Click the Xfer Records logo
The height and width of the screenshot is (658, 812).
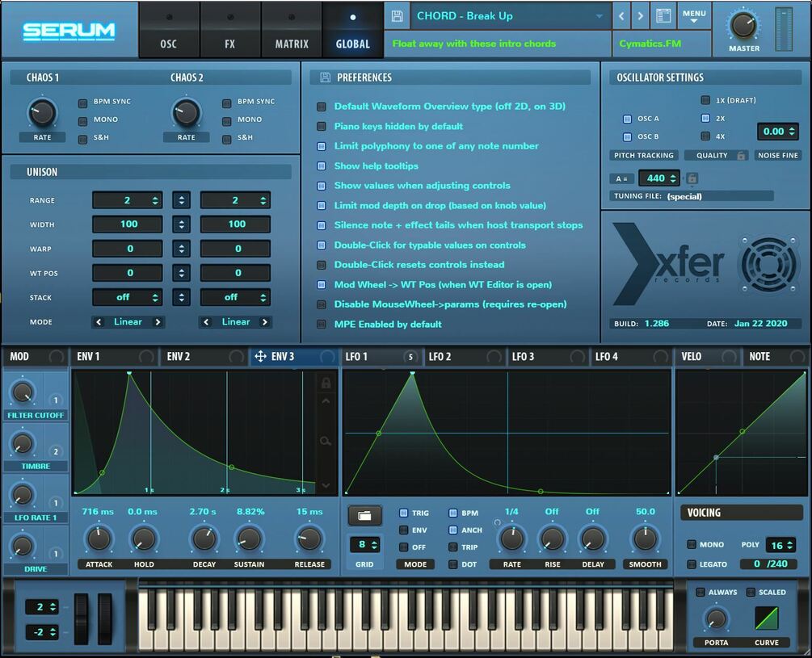(x=668, y=264)
